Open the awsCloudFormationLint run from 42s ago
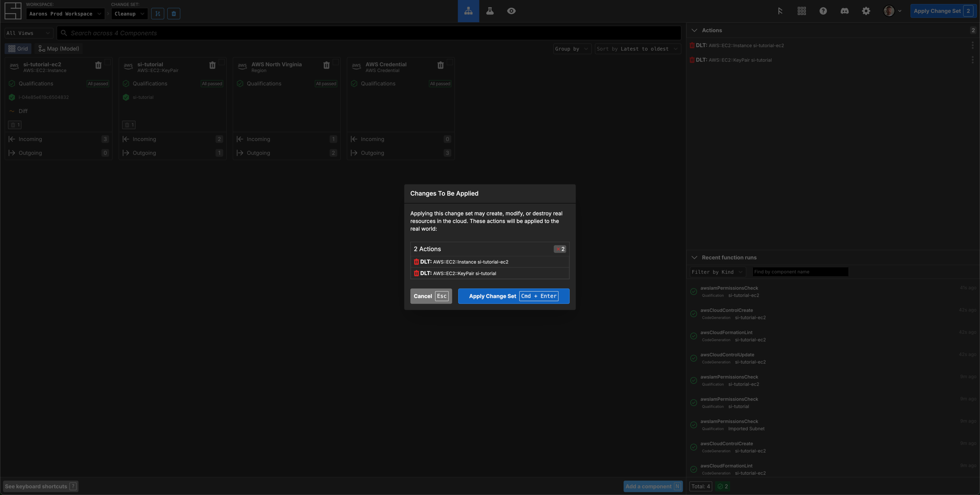980x495 pixels. 833,336
